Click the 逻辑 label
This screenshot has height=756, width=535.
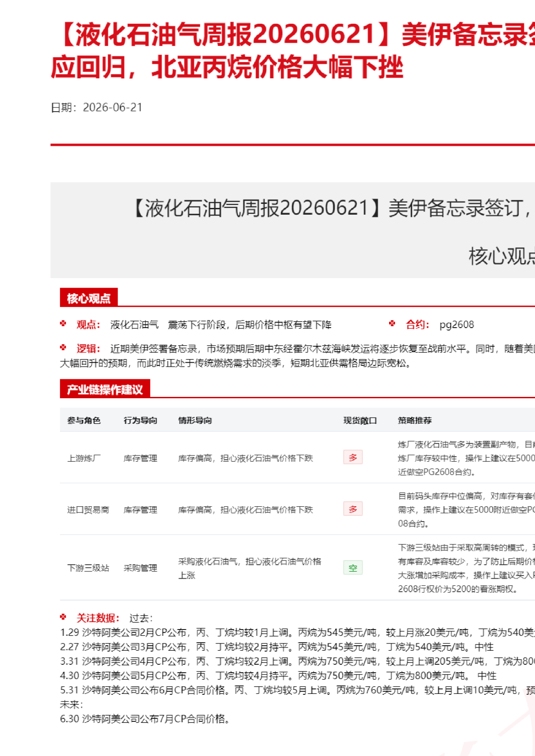[88, 349]
